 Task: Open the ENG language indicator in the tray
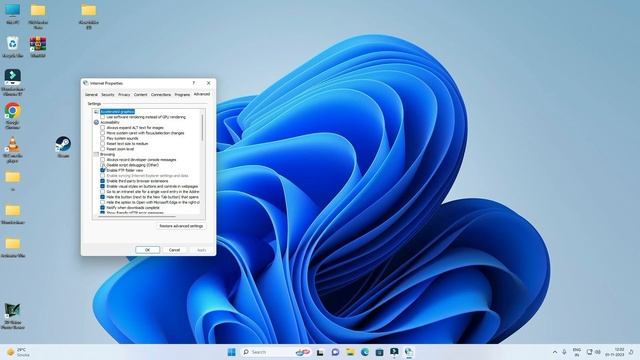point(577,352)
